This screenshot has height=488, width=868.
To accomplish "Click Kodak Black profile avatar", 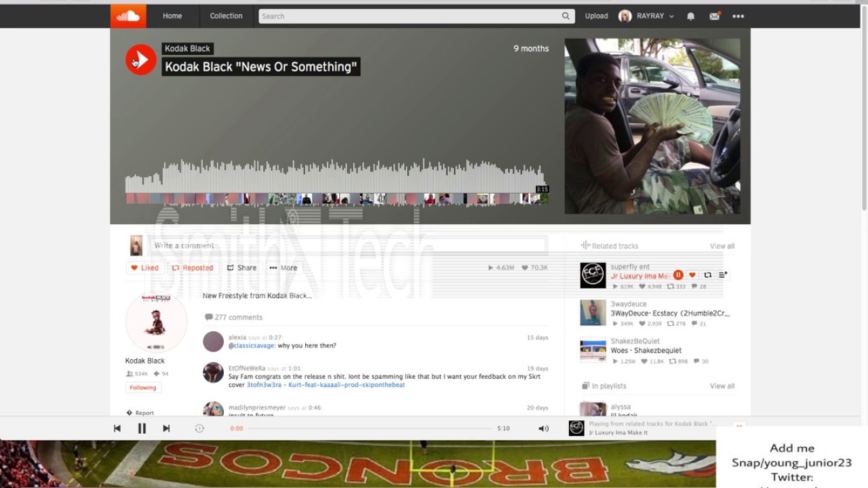I will pyautogui.click(x=156, y=322).
